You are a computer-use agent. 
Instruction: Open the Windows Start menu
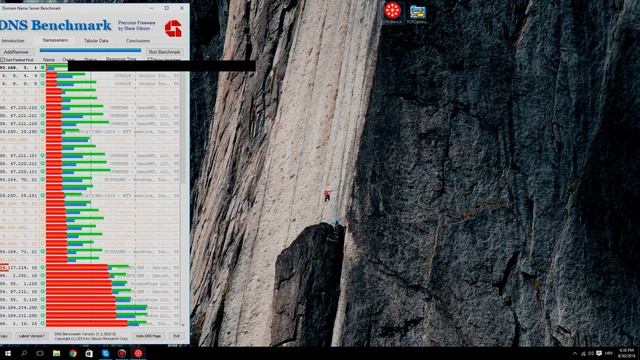[7, 353]
